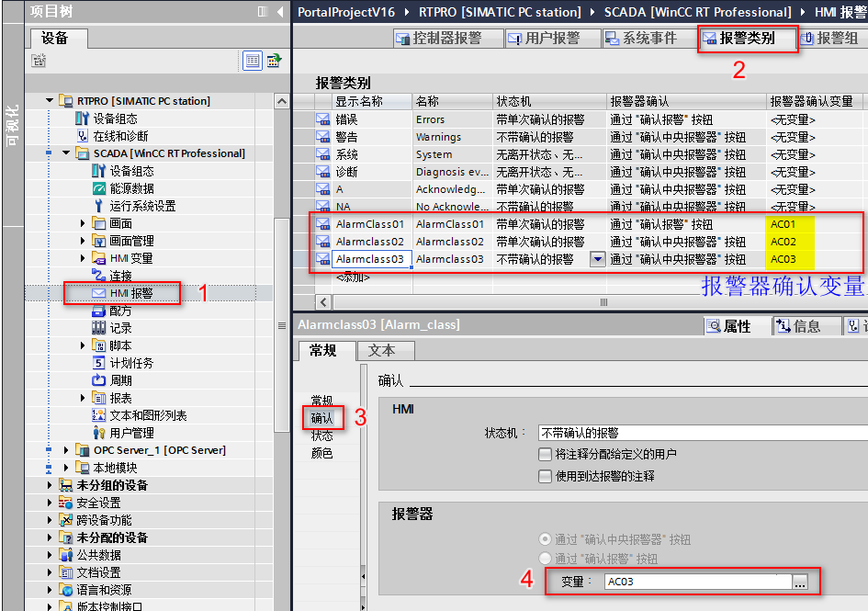Click the 计划任务 icon
The height and width of the screenshot is (611, 868).
98,363
